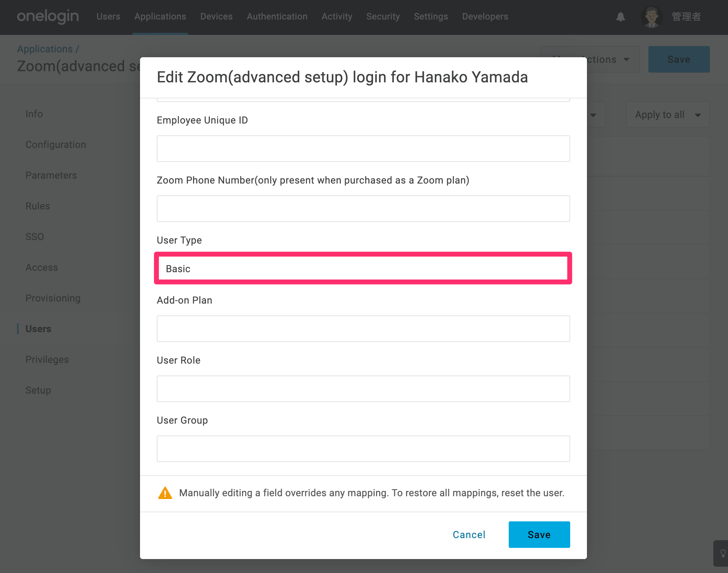Viewport: 728px width, 573px height.
Task: Open the Users top menu
Action: [x=108, y=16]
